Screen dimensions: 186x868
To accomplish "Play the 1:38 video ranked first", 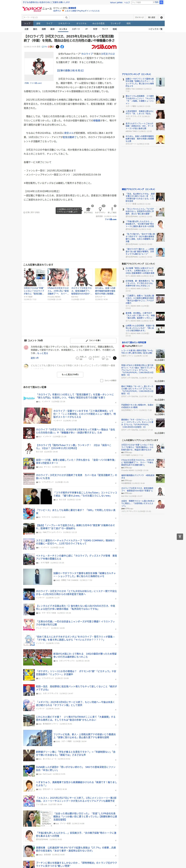I will pos(160,272).
